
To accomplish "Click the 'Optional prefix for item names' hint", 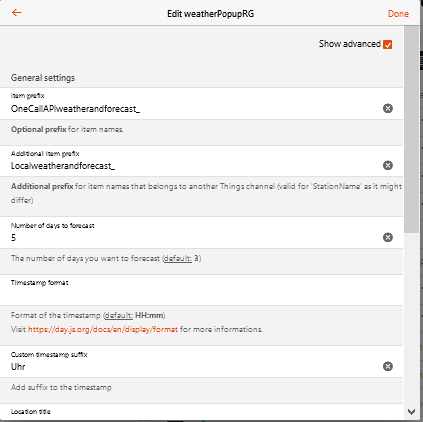I will click(67, 129).
